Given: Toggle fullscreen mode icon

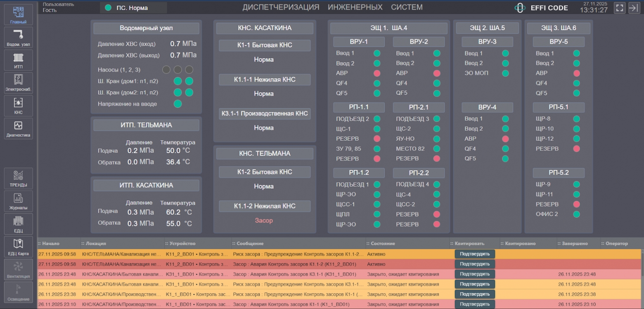Looking at the screenshot, I should [620, 8].
